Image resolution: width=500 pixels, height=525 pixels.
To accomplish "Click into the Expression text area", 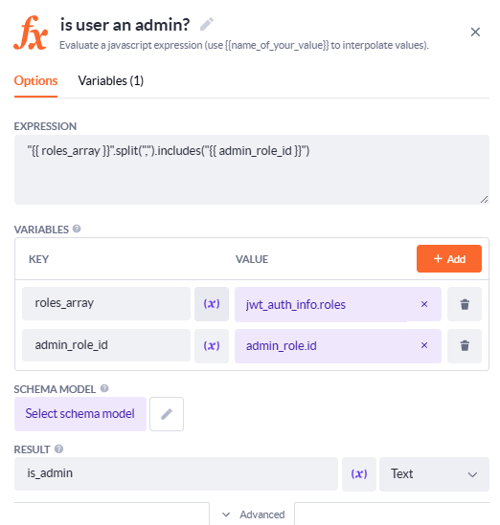I will coord(252,170).
